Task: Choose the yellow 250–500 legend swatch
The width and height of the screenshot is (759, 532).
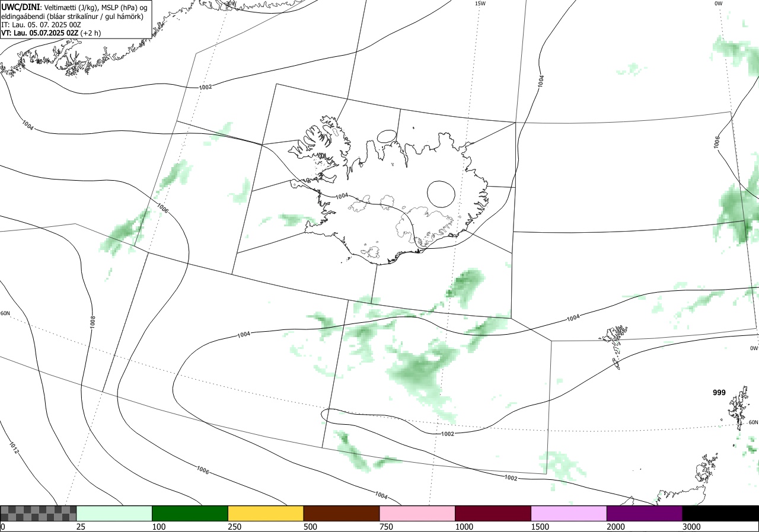Action: click(x=266, y=513)
